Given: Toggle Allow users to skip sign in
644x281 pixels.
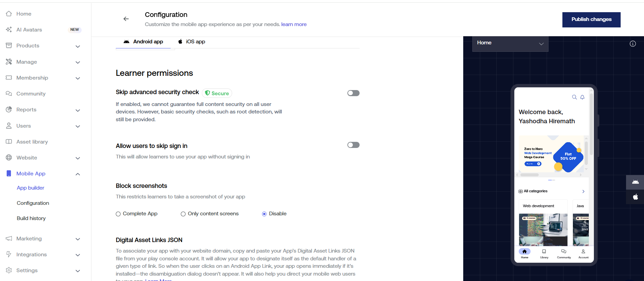Looking at the screenshot, I should click(x=353, y=145).
